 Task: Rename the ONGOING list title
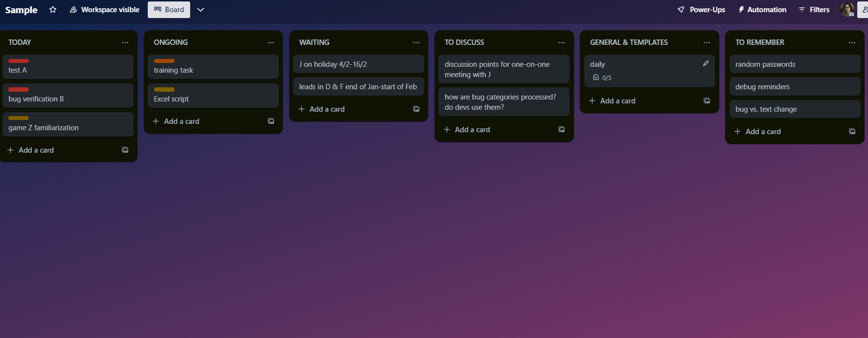click(x=171, y=42)
